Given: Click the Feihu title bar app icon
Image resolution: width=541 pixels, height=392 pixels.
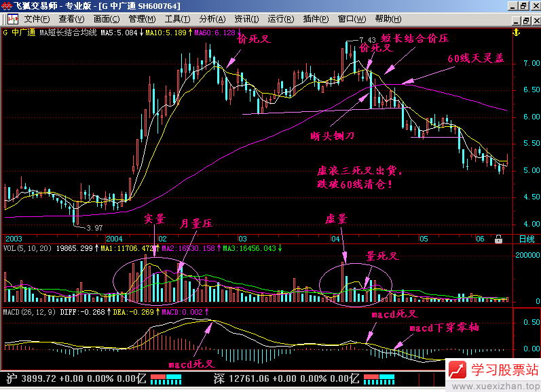Looking at the screenshot, I should click(x=7, y=6).
